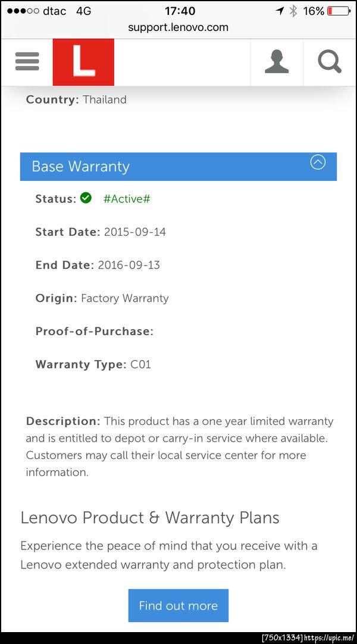
Task: Tap the Lenovo Product & Warranty Plans heading
Action: (150, 517)
